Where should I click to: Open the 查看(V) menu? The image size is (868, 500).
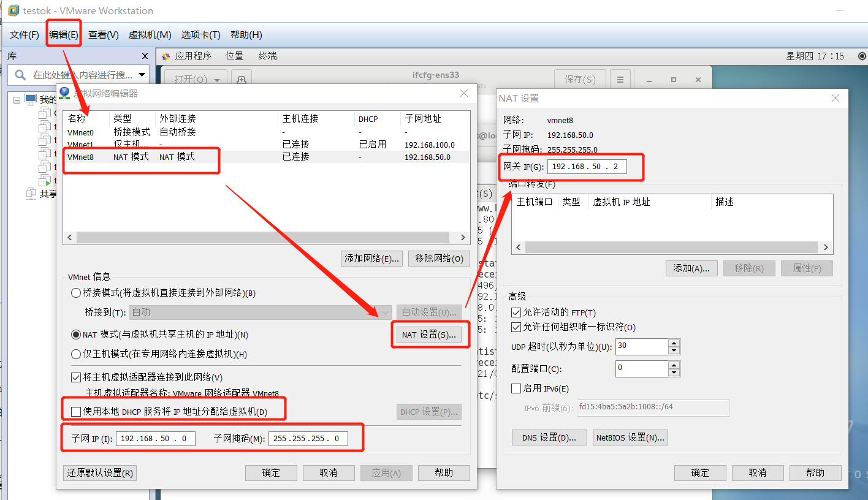pos(103,35)
